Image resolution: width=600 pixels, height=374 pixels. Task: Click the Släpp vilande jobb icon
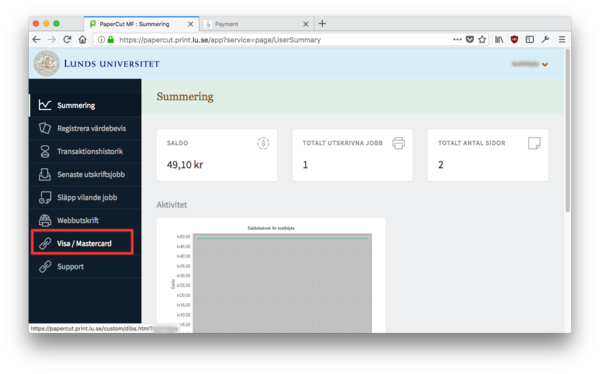45,198
